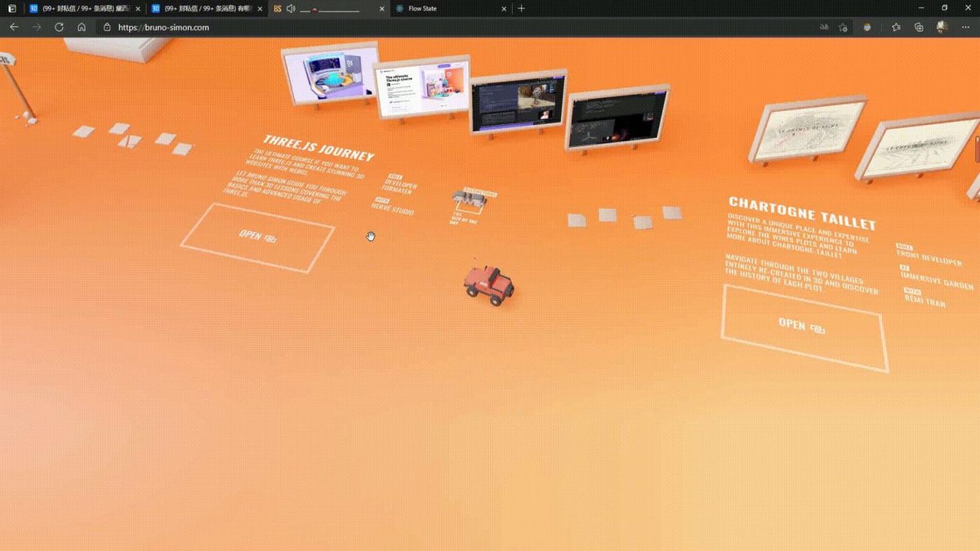
Task: Open a new browser tab
Action: pyautogui.click(x=522, y=8)
